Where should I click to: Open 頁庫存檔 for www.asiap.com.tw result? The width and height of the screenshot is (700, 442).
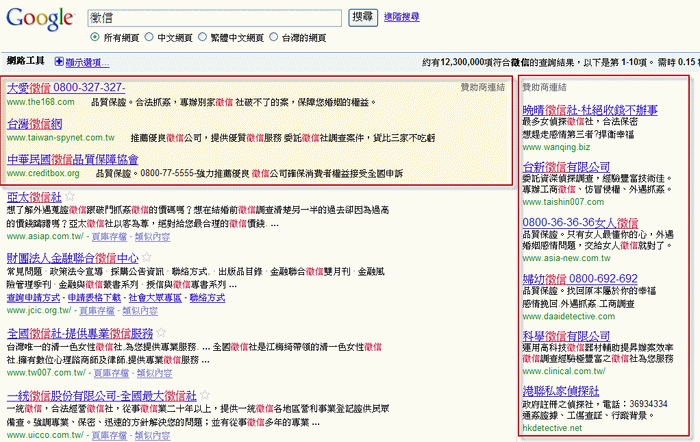point(109,237)
